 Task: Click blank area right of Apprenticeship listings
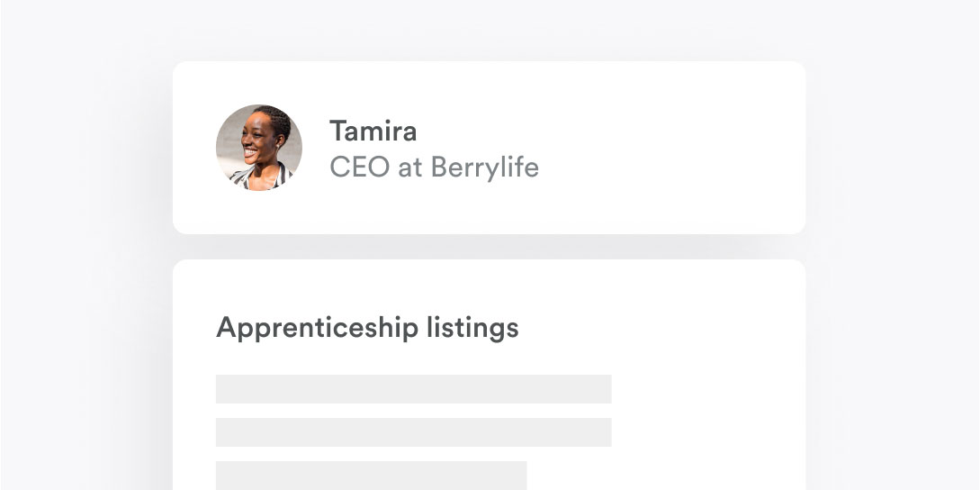[x=656, y=327]
